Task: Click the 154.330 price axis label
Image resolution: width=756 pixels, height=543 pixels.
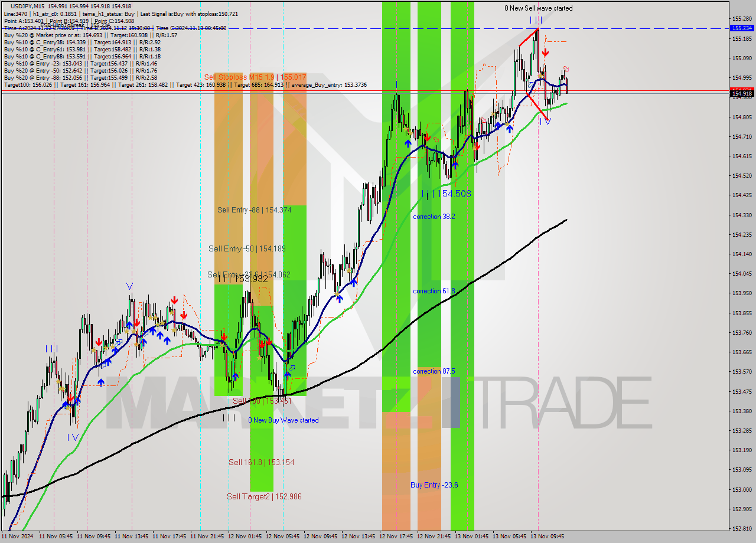Action: (x=742, y=215)
